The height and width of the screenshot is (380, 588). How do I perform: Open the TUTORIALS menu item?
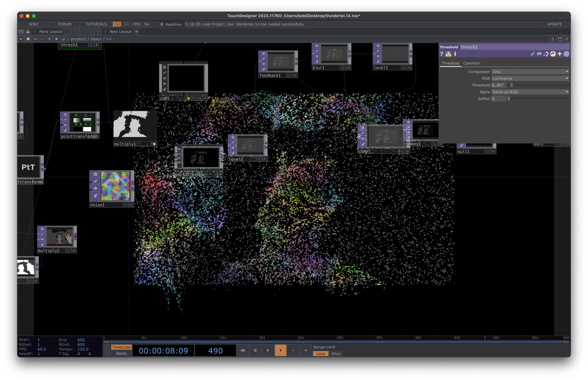pos(96,24)
